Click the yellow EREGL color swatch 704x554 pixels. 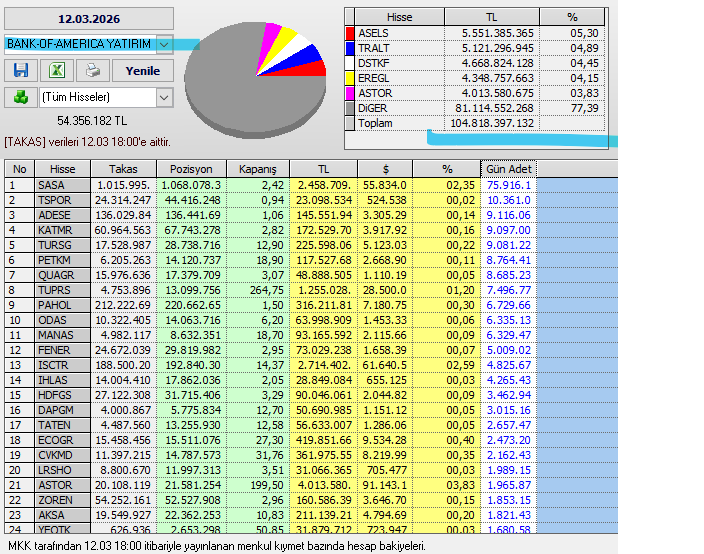[x=350, y=78]
